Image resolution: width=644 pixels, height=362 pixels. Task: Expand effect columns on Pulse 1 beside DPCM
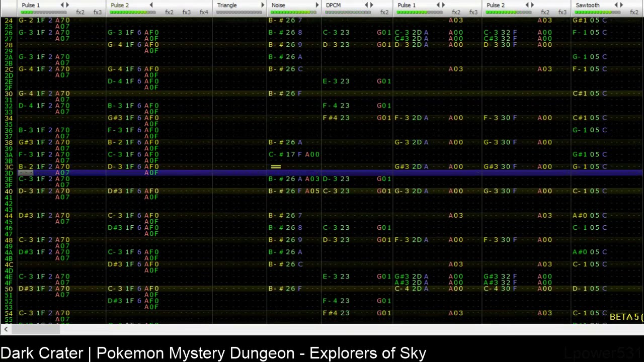[x=443, y=5]
